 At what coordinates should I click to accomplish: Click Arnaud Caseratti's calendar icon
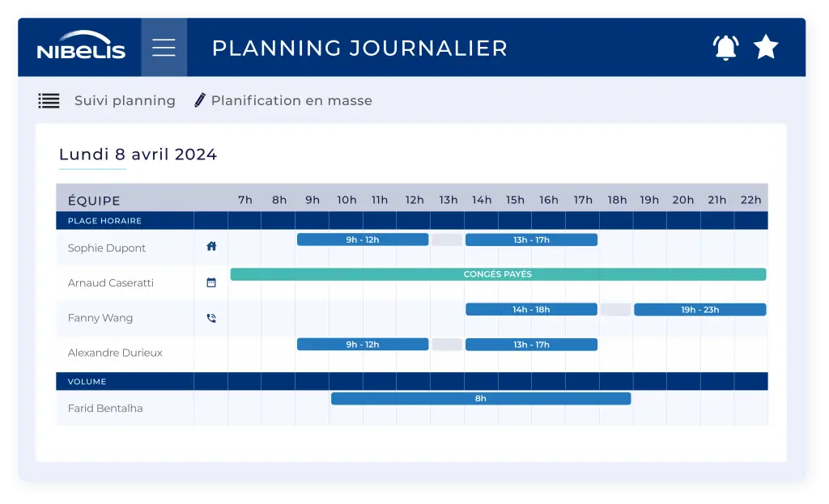(211, 282)
